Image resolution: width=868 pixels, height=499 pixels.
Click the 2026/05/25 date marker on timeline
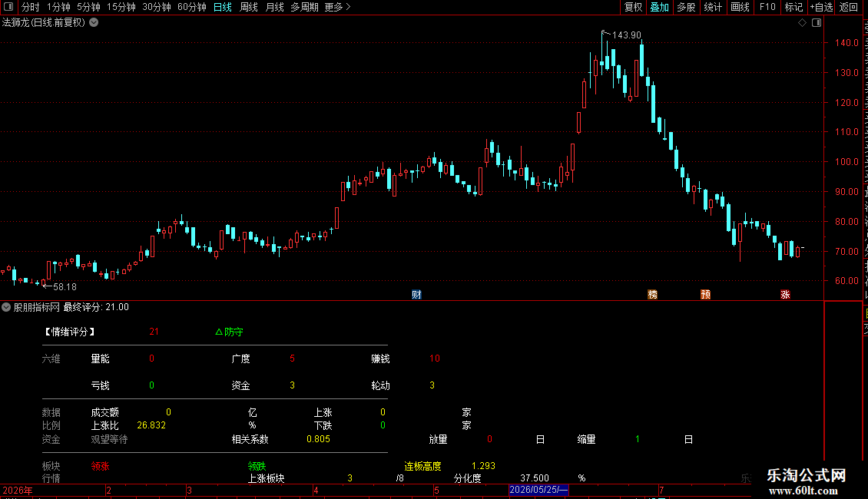[538, 490]
